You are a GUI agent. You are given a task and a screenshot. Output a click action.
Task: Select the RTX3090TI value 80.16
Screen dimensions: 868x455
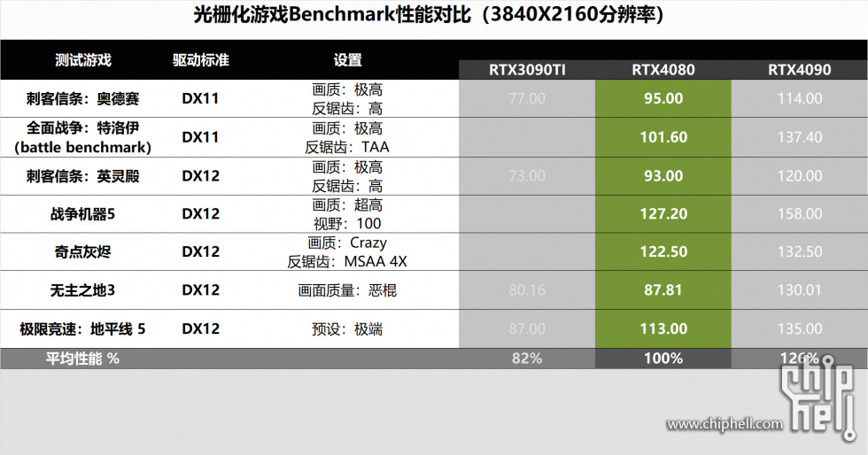coord(527,290)
